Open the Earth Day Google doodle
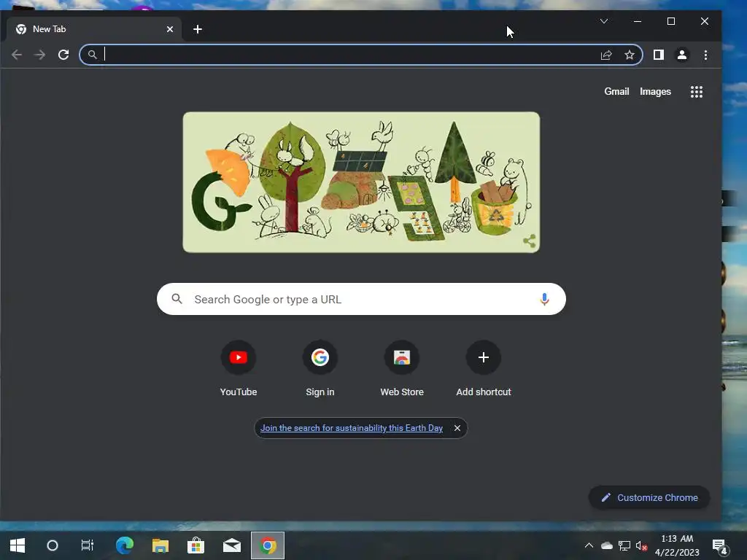The image size is (747, 560). pyautogui.click(x=361, y=182)
